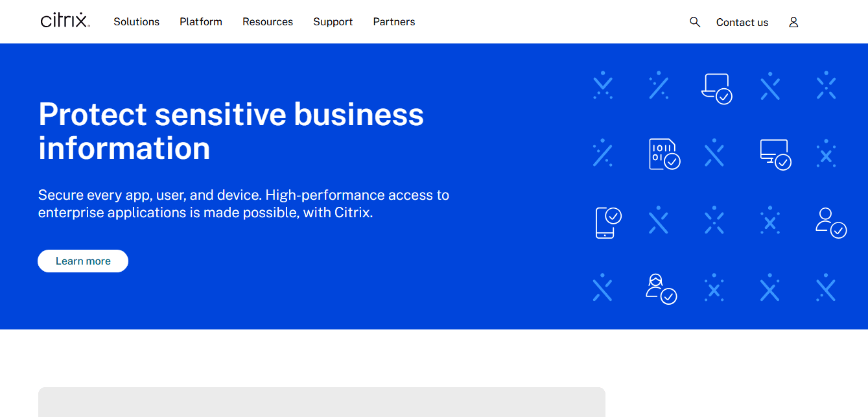
Task: Open the Solutions menu
Action: click(137, 22)
